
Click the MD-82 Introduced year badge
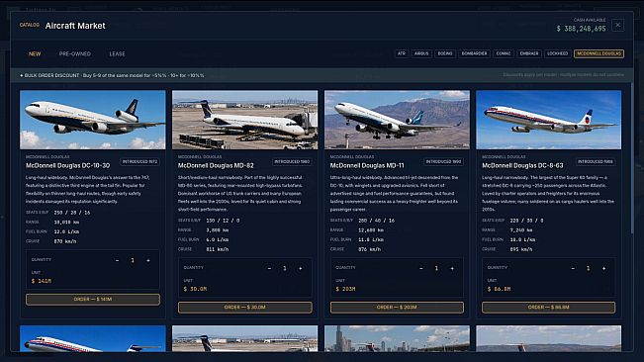click(x=292, y=161)
